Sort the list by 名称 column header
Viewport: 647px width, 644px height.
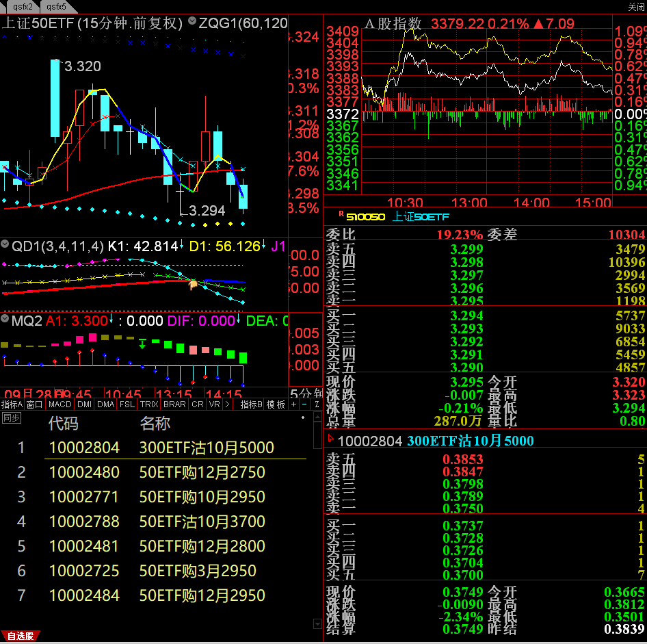click(155, 423)
